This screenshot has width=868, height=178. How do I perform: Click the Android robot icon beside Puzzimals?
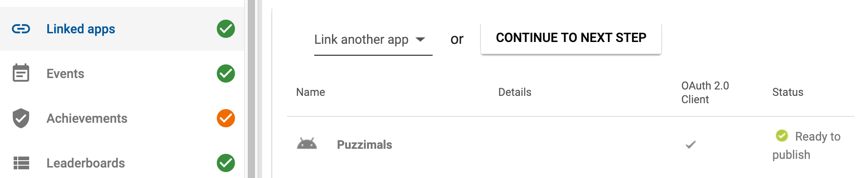click(307, 144)
